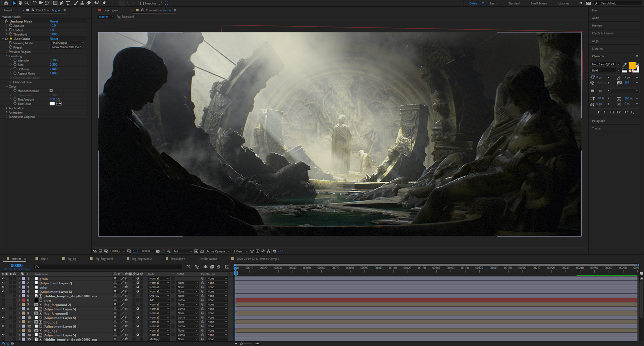644x346 pixels.
Task: Open the Render Queue tab
Action: coord(208,259)
